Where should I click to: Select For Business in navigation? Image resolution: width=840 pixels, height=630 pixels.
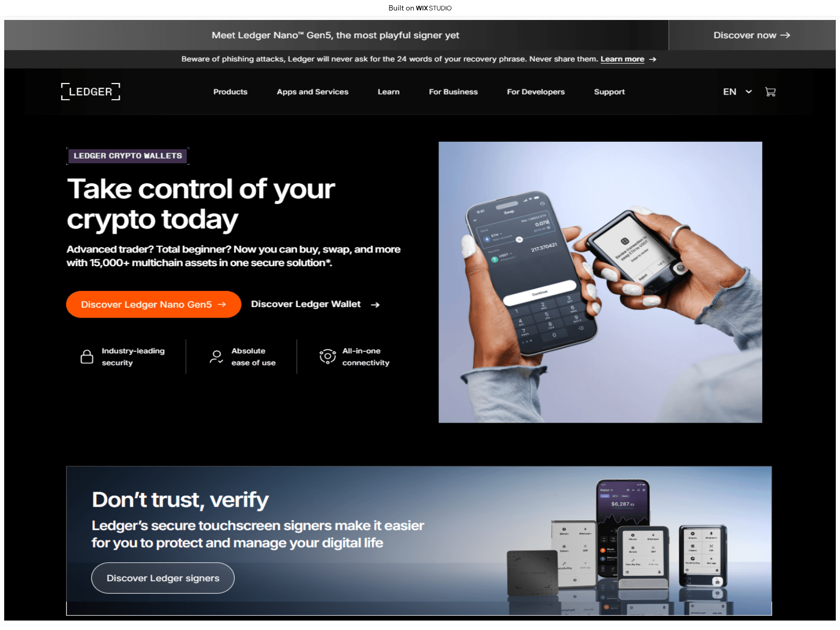pyautogui.click(x=453, y=92)
